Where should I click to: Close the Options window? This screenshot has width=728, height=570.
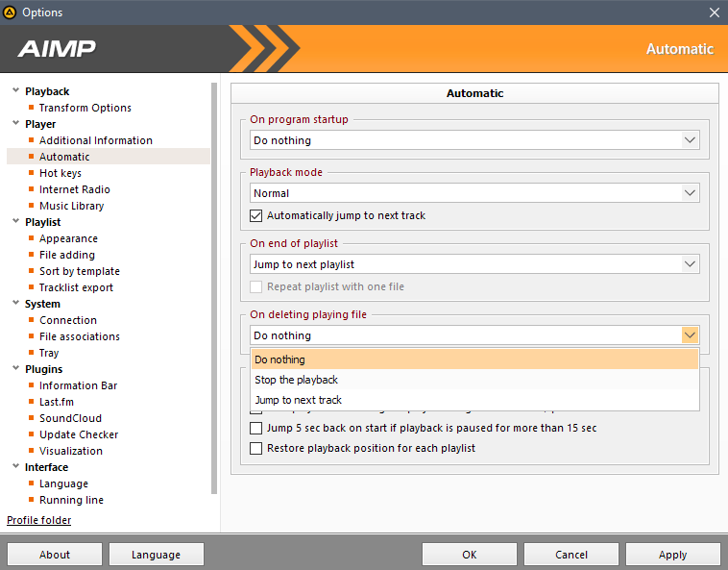[x=715, y=12]
